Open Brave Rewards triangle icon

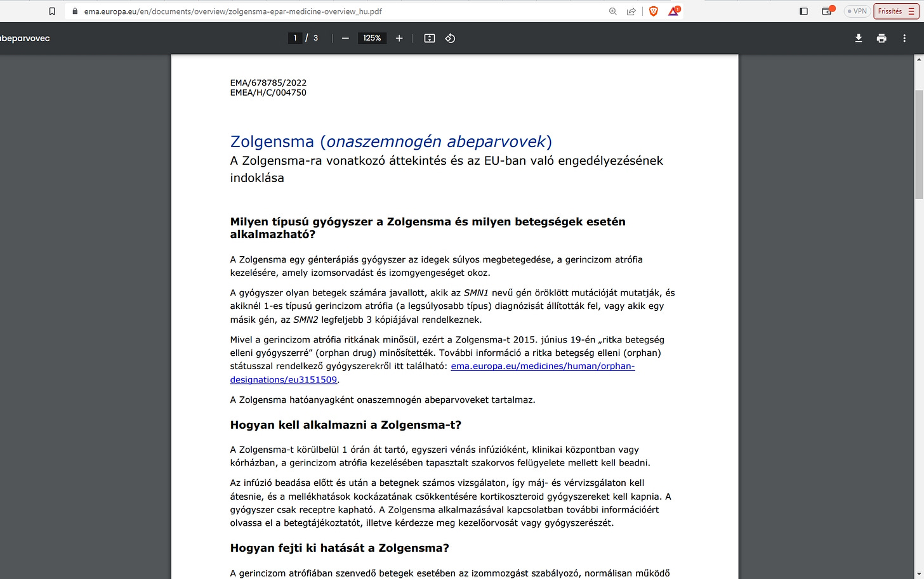click(673, 11)
